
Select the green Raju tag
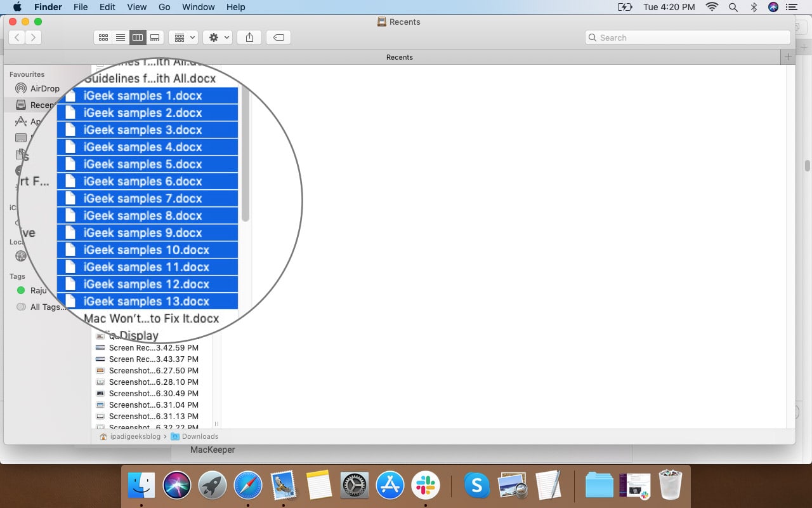pyautogui.click(x=39, y=290)
